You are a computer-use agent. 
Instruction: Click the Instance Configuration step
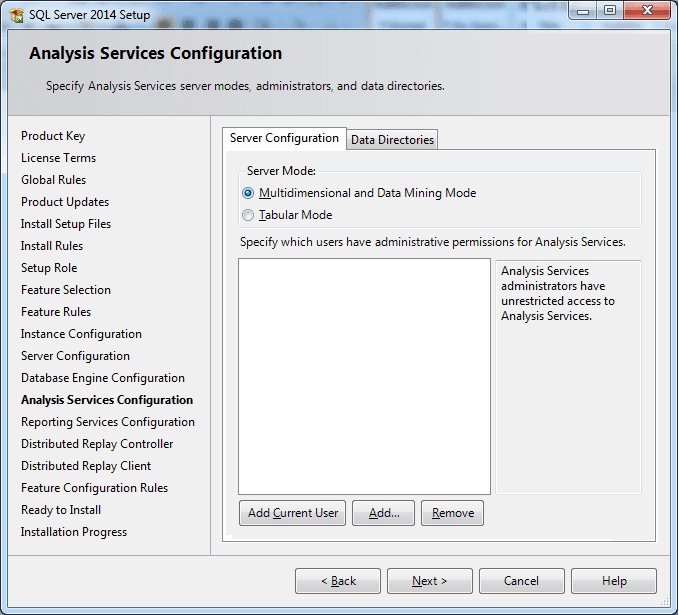click(81, 334)
